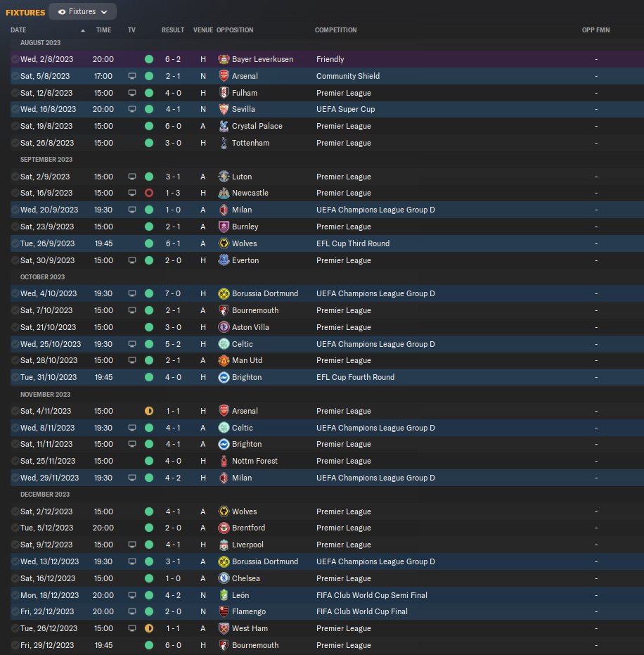Click the Tottenham club badge
The width and height of the screenshot is (644, 655).
tap(224, 143)
